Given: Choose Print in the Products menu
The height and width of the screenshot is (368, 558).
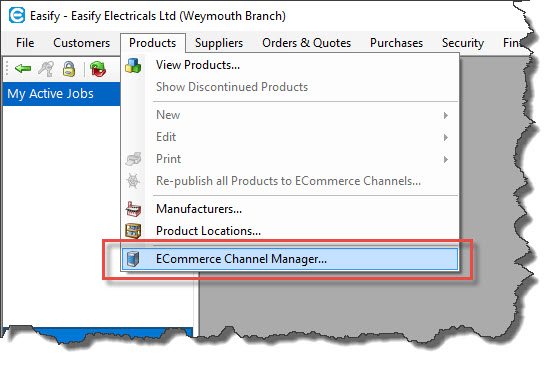Looking at the screenshot, I should click(x=290, y=159).
